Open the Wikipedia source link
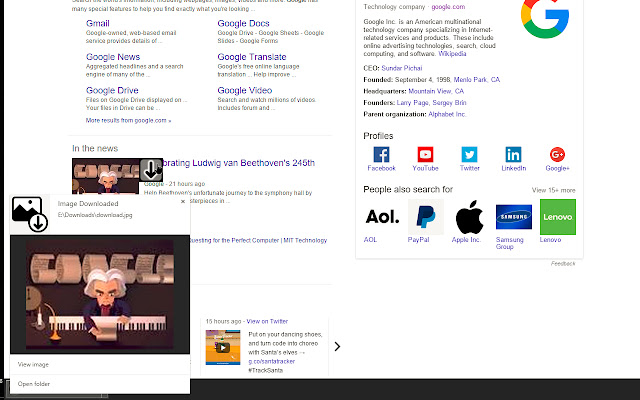 [452, 53]
